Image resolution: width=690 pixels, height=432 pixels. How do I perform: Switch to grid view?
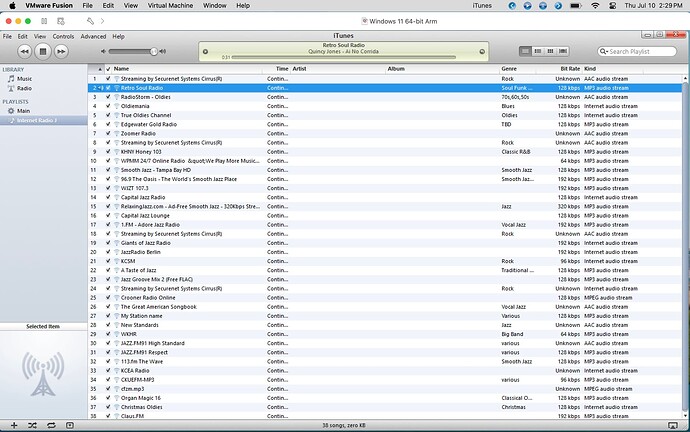[550, 51]
